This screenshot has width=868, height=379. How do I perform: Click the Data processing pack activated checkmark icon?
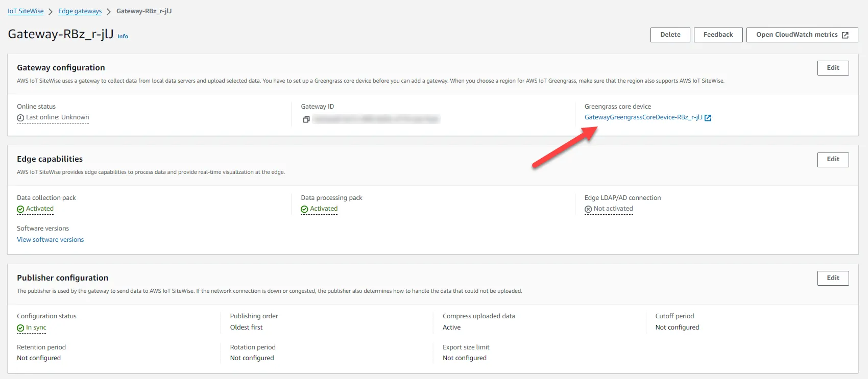coord(304,209)
